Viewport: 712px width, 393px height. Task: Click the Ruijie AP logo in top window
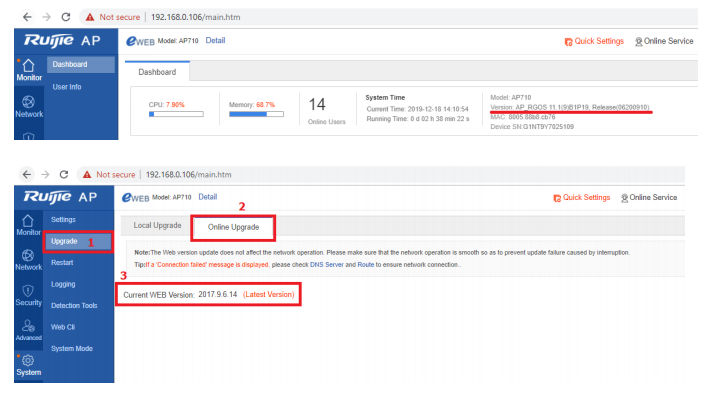click(x=62, y=40)
